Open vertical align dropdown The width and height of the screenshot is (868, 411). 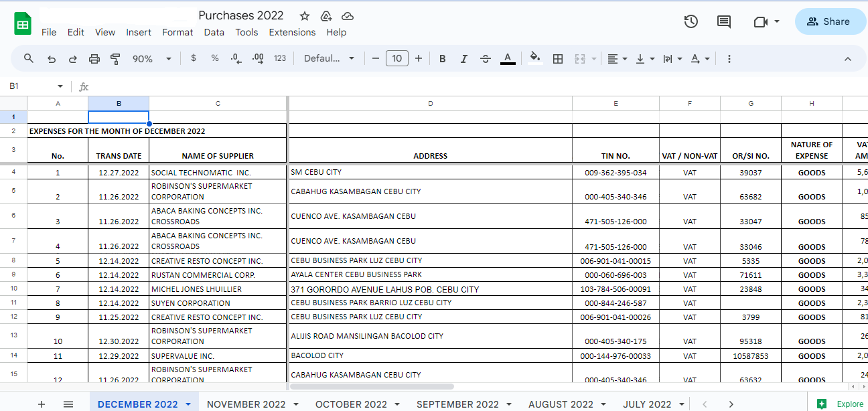[644, 59]
